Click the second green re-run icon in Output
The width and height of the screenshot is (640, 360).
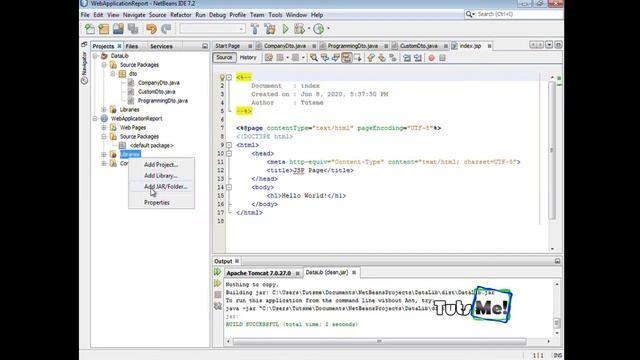[x=218, y=283]
